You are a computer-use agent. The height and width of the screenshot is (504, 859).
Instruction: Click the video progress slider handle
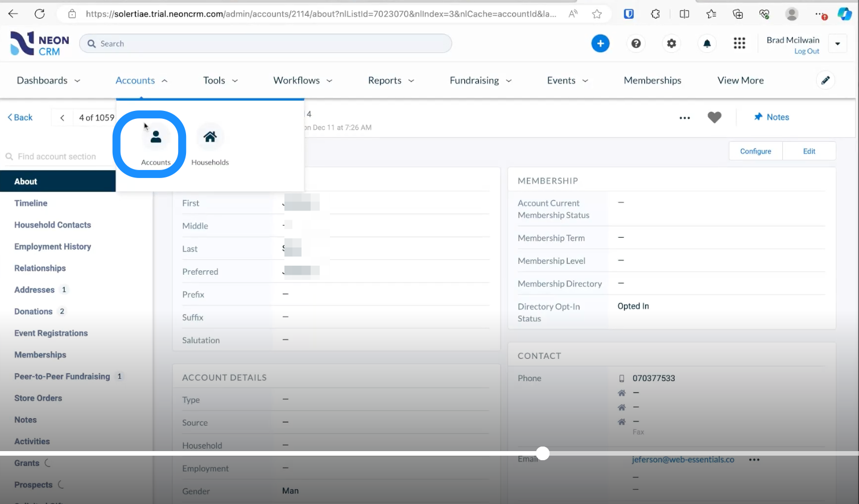543,453
